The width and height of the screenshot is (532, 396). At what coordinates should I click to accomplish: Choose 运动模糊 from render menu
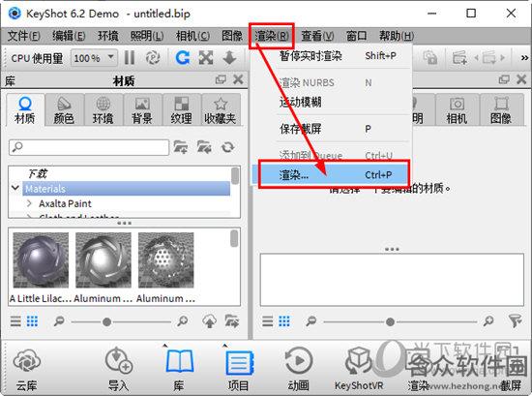click(332, 102)
